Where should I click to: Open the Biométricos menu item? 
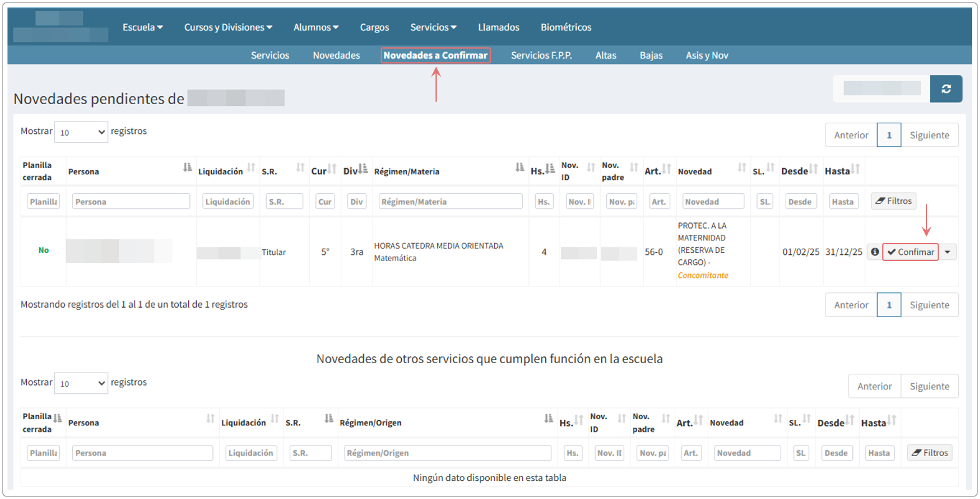tap(566, 27)
